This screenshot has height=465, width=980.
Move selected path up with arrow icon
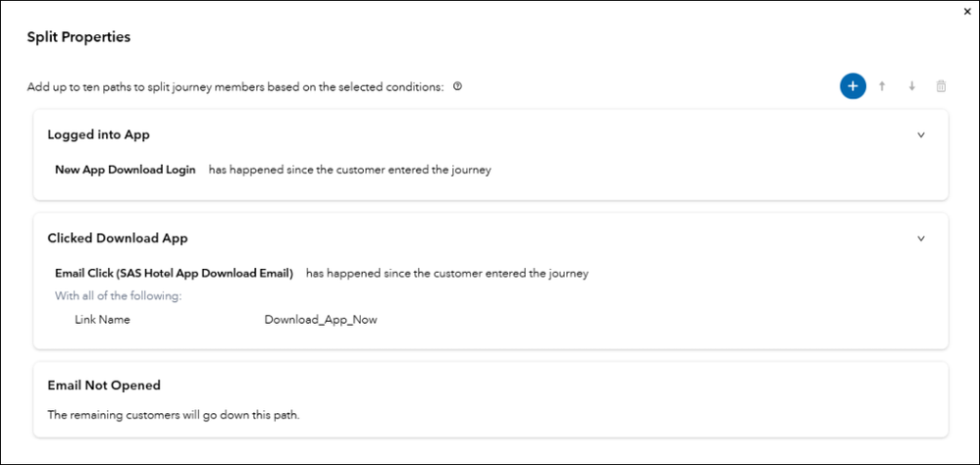(882, 86)
